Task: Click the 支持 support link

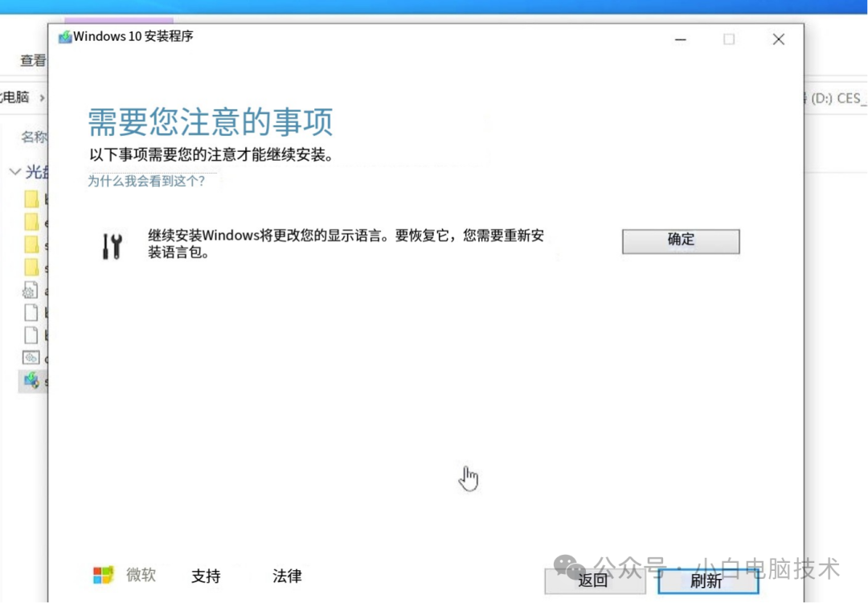Action: (206, 576)
